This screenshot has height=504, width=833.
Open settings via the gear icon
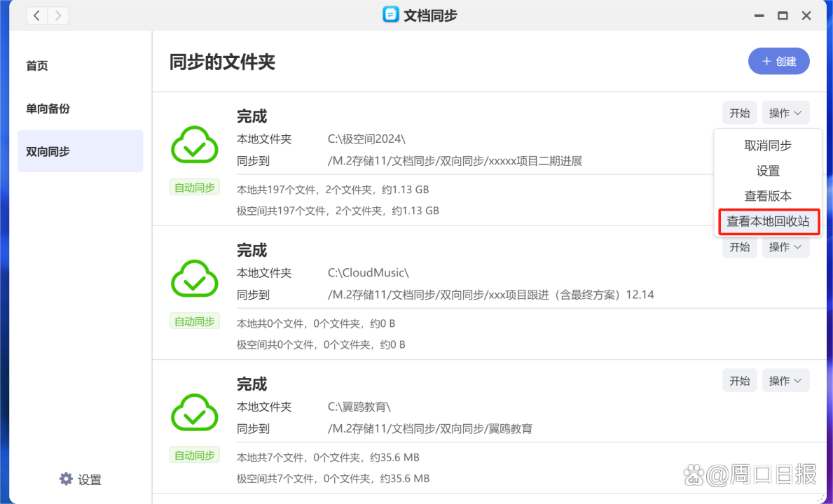click(65, 479)
